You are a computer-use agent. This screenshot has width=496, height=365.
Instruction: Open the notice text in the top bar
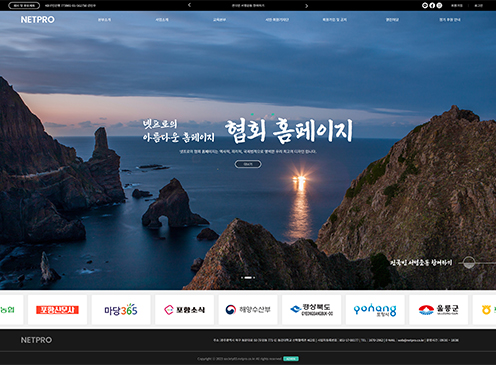tap(248, 6)
